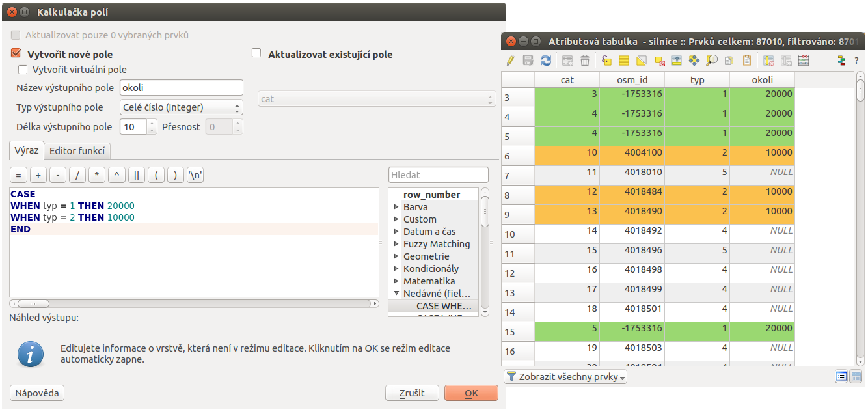This screenshot has width=868, height=414.
Task: Click the Hledat search field
Action: coord(438,175)
